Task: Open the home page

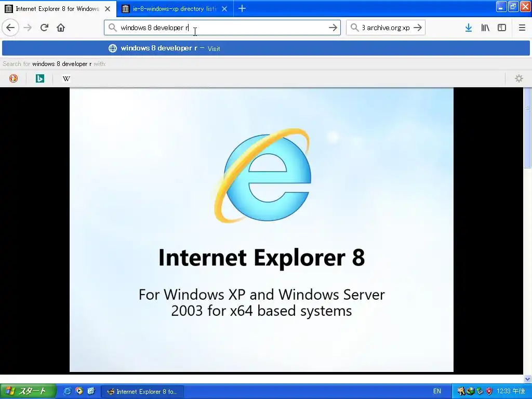Action: click(61, 28)
